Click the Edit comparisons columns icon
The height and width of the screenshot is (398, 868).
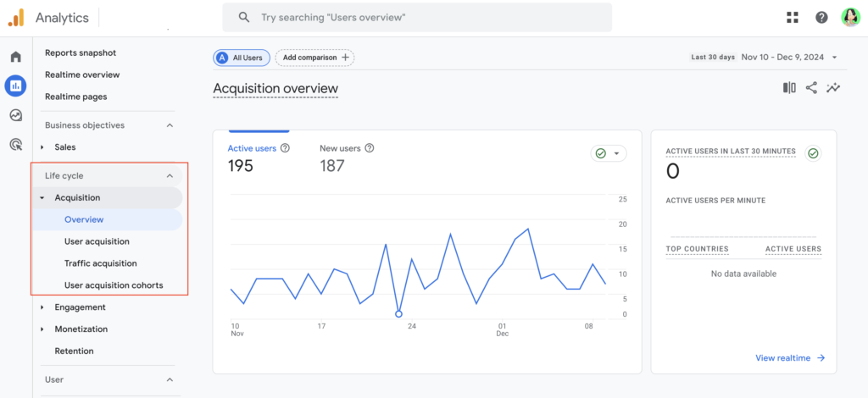(789, 88)
